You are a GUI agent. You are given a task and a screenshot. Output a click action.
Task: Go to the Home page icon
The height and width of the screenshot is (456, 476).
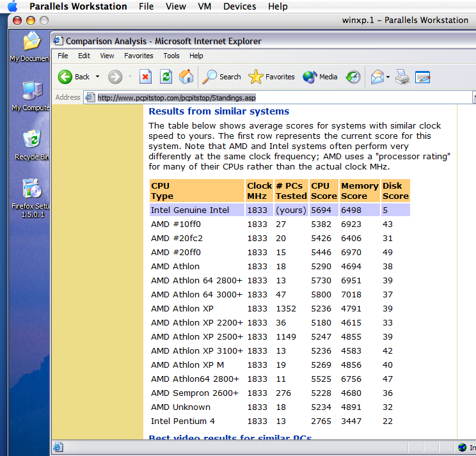click(186, 77)
